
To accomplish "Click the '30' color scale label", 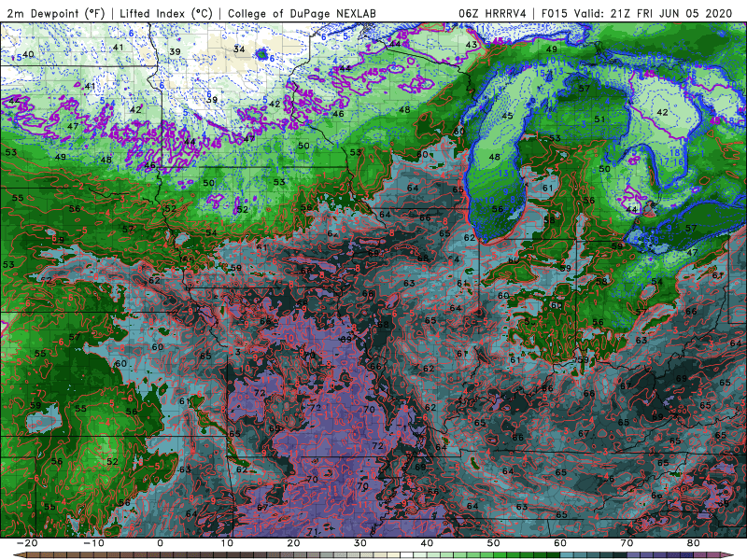I will point(360,543).
